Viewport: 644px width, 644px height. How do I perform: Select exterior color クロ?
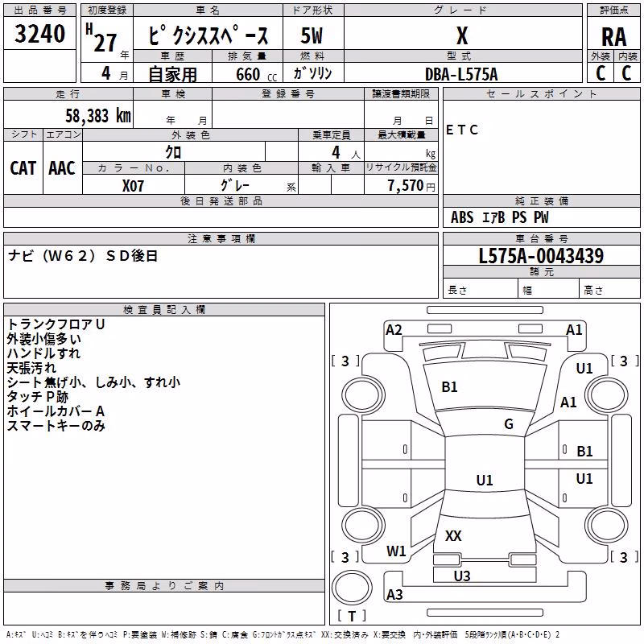point(173,152)
